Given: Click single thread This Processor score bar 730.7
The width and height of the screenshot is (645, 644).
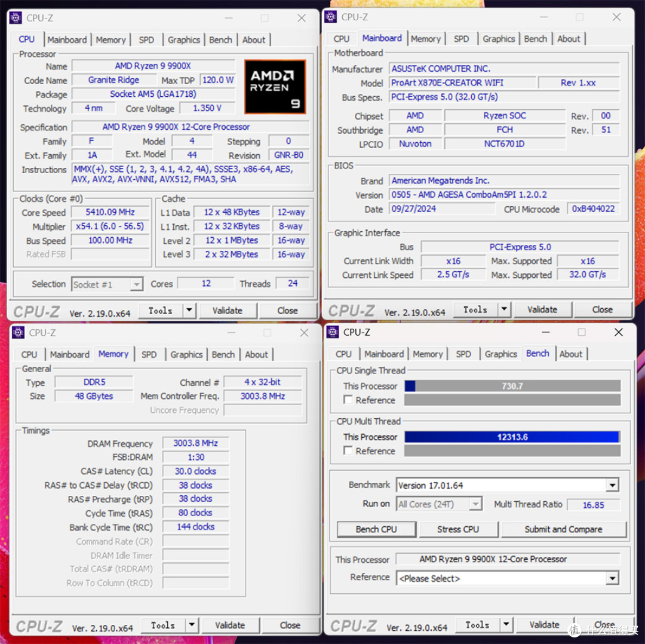Looking at the screenshot, I should coord(512,386).
